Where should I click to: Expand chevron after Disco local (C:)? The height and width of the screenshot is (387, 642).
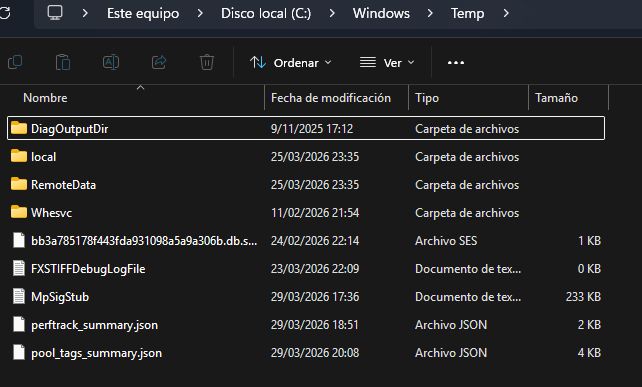(332, 13)
